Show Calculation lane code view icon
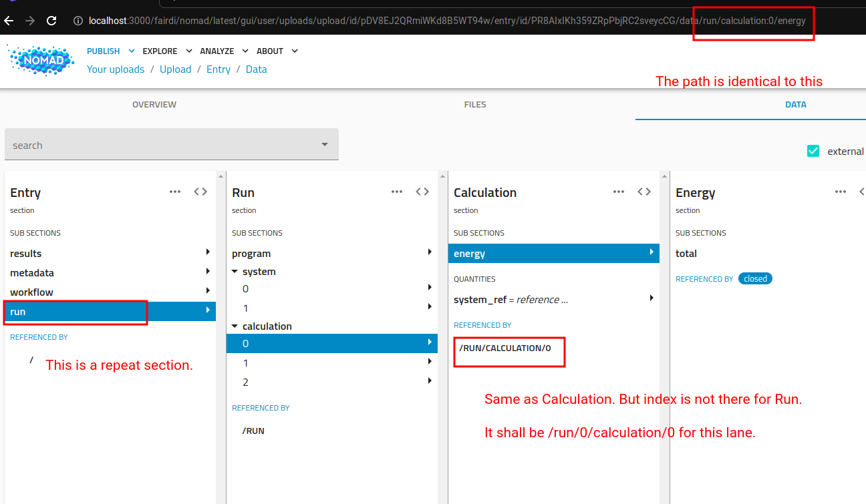This screenshot has height=504, width=866. pos(644,192)
